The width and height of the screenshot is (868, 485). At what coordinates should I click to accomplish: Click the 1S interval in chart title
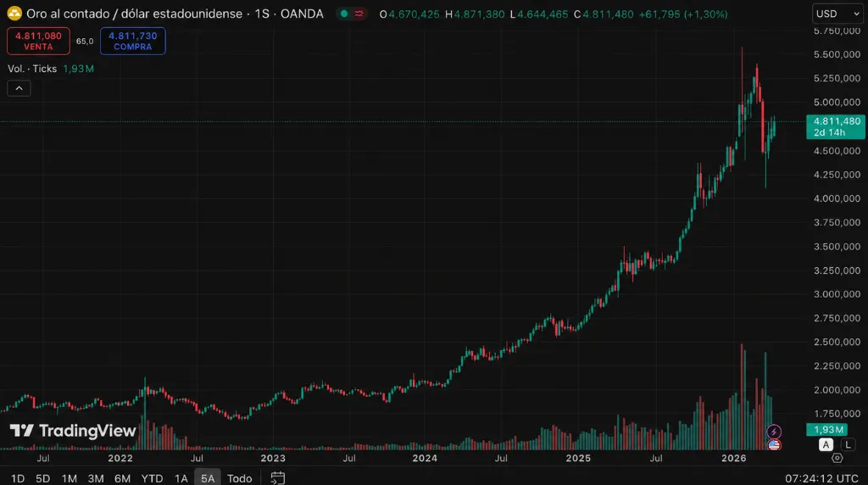262,14
